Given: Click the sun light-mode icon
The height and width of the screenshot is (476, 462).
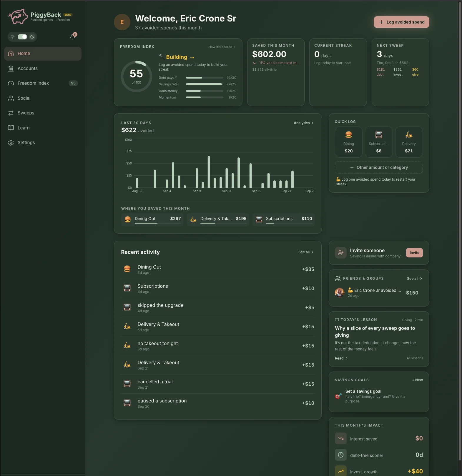Looking at the screenshot, I should pyautogui.click(x=13, y=37).
